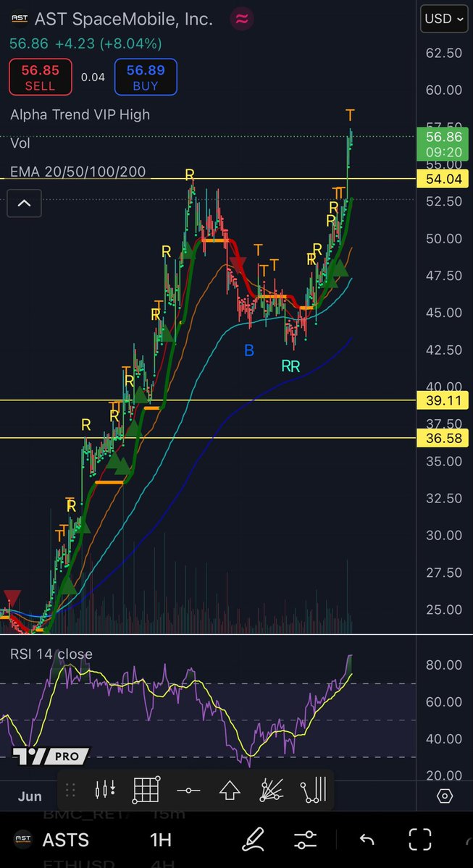473x868 pixels.
Task: Open chart settings sliders icon
Action: 305,840
